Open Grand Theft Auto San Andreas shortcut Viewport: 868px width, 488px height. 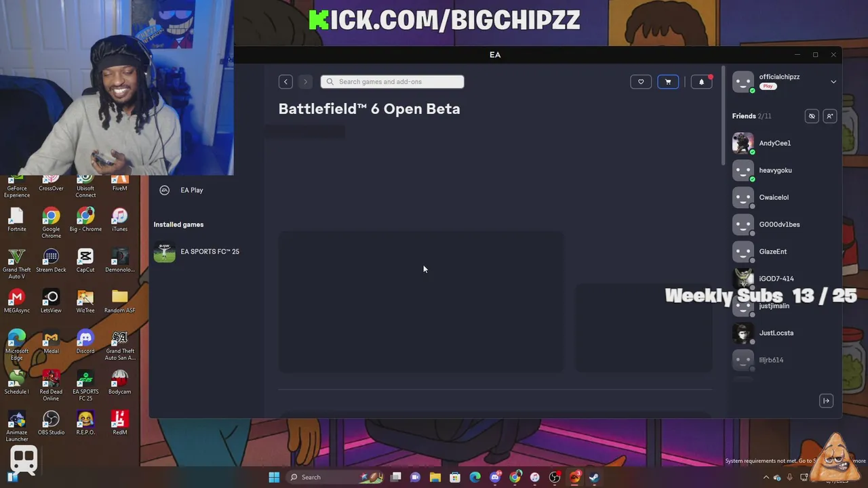pyautogui.click(x=119, y=344)
